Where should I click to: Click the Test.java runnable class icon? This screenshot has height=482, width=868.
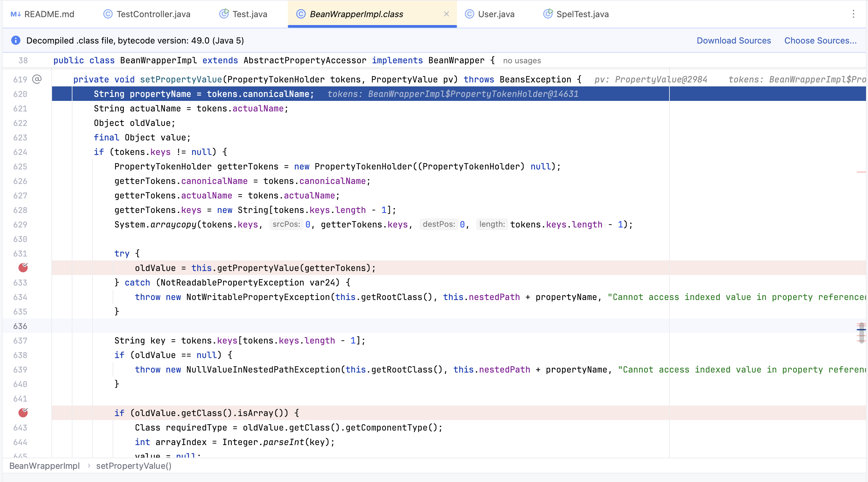(x=224, y=14)
